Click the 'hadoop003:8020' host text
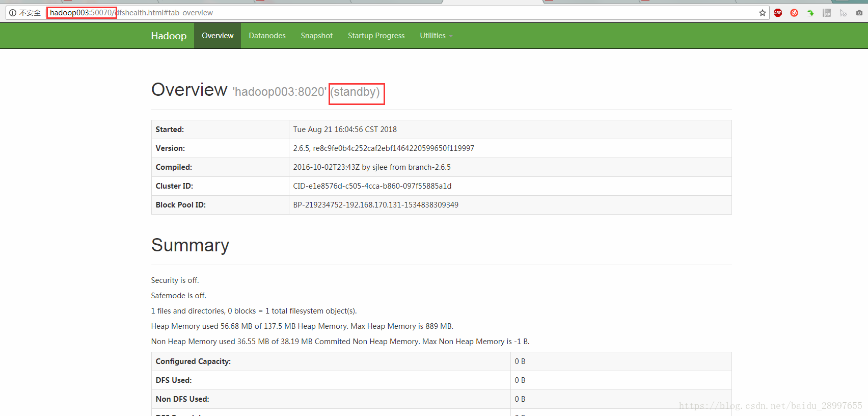868x416 pixels. (x=280, y=92)
